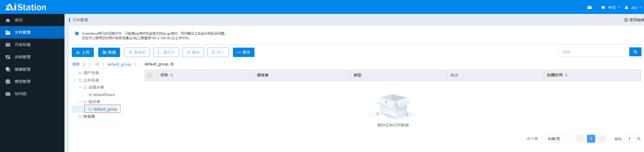The height and width of the screenshot is (152, 644).
Task: Click the mail envelope icon in header
Action: [589, 7]
